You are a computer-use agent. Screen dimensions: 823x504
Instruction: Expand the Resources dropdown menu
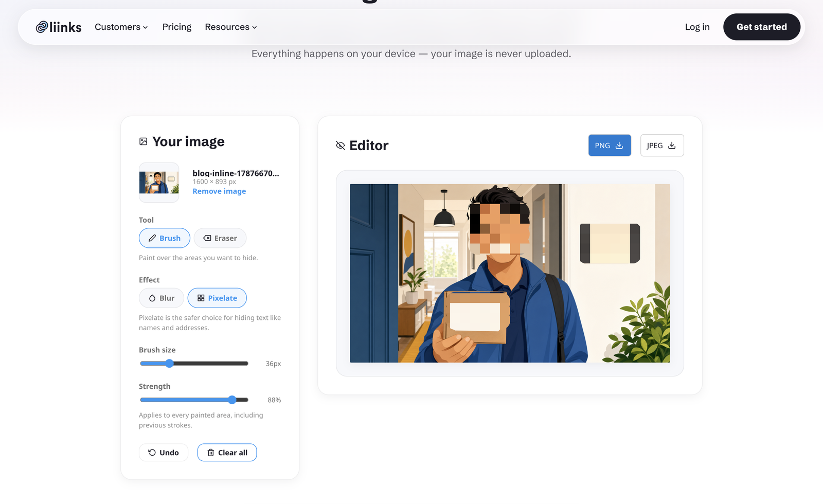point(231,27)
